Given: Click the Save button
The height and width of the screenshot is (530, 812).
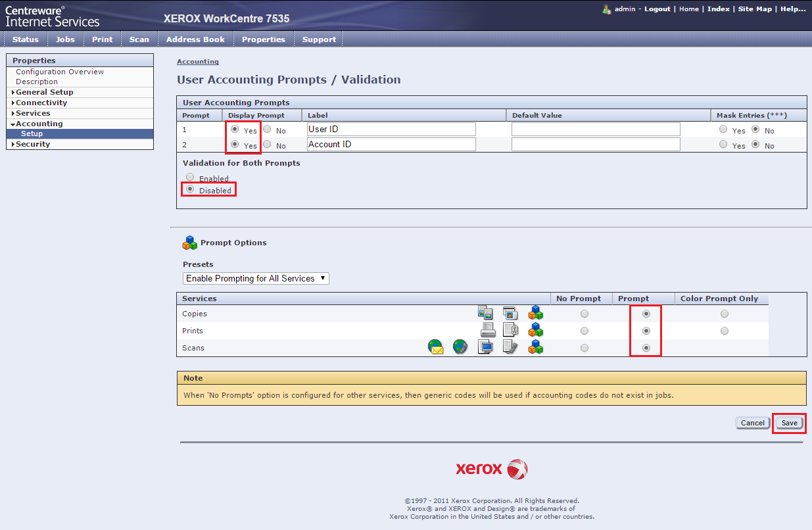Looking at the screenshot, I should click(x=789, y=423).
